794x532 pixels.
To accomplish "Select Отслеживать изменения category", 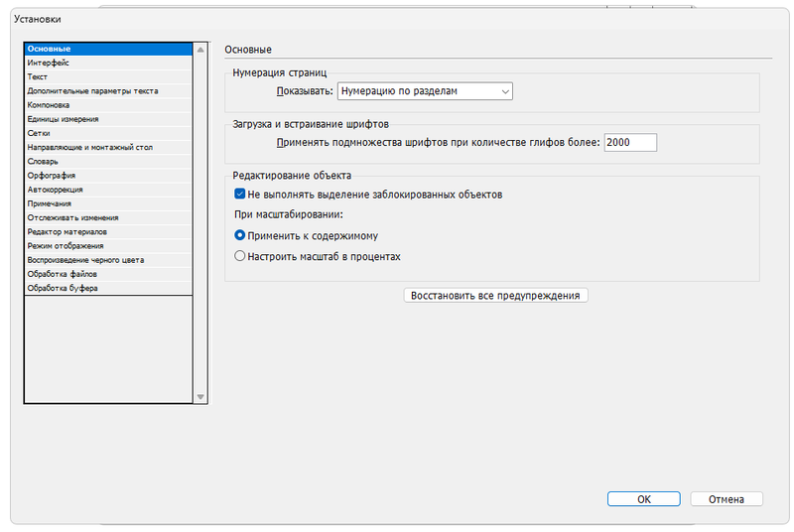I will [x=108, y=217].
